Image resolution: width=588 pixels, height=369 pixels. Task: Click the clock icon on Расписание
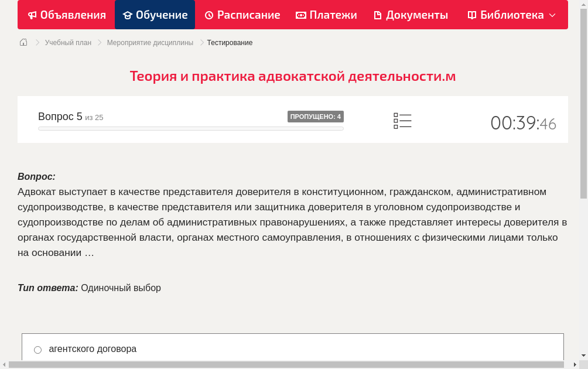(208, 15)
